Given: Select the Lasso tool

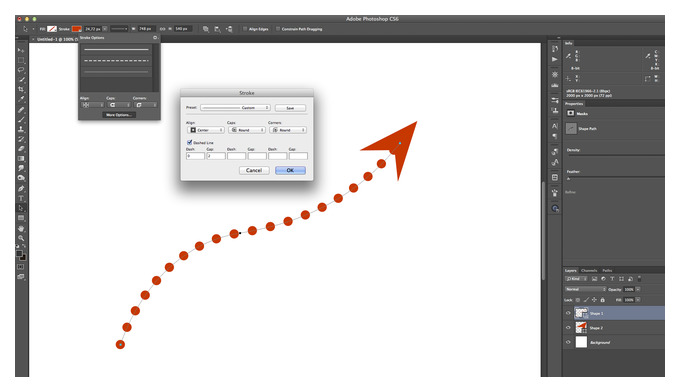Looking at the screenshot, I should [21, 70].
